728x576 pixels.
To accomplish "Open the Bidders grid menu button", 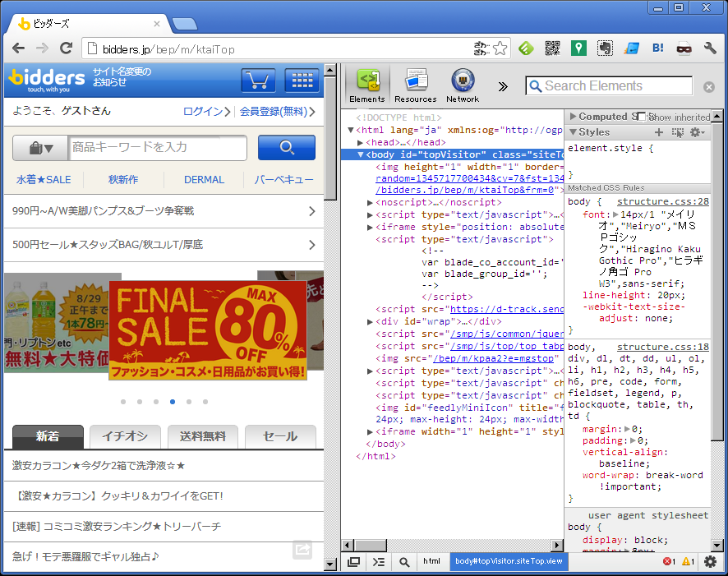I will [302, 81].
